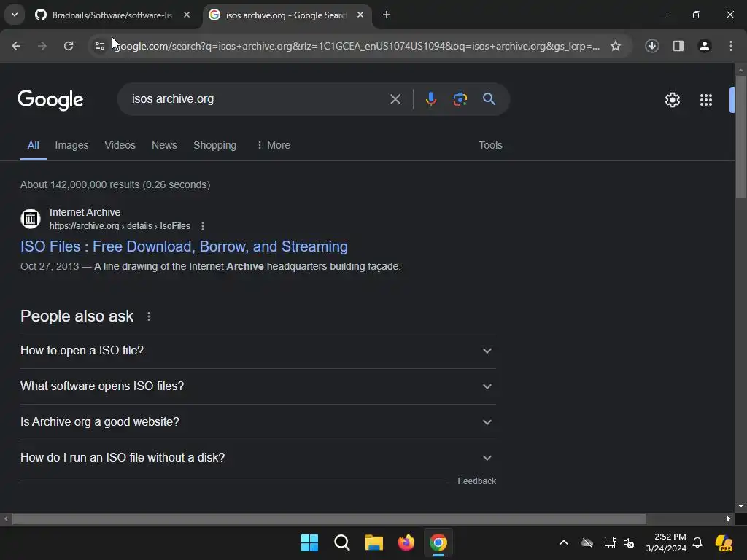Open the Google apps grid

(x=705, y=100)
